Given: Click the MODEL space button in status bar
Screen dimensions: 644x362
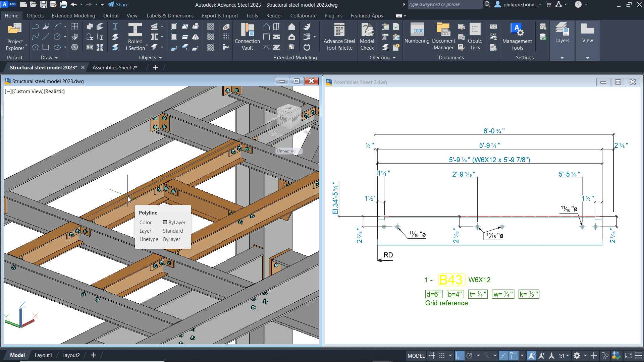Looking at the screenshot, I should (x=416, y=356).
